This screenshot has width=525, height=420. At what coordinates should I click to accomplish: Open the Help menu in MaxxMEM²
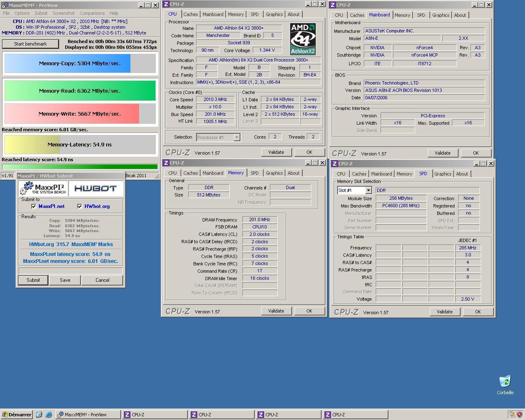(114, 13)
